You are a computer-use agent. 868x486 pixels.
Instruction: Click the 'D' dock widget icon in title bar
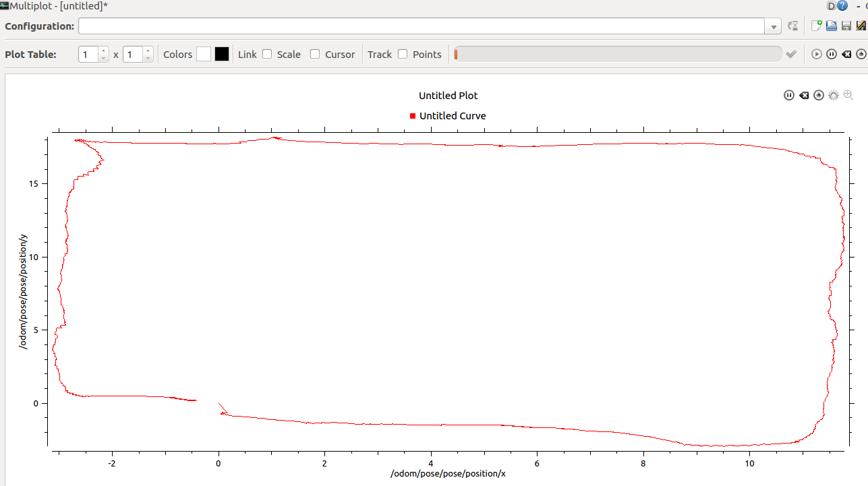pos(831,5)
